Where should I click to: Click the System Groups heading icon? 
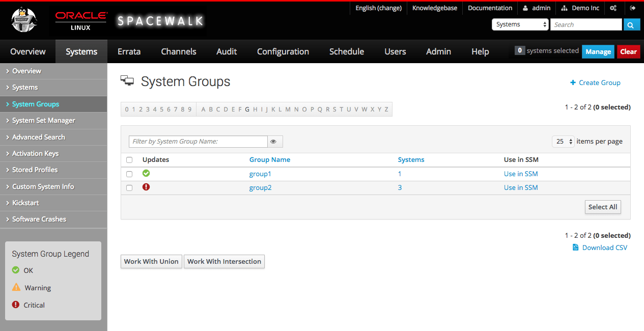127,80
